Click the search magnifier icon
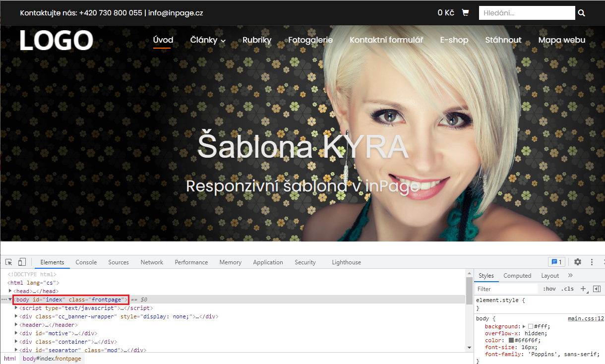 [582, 13]
